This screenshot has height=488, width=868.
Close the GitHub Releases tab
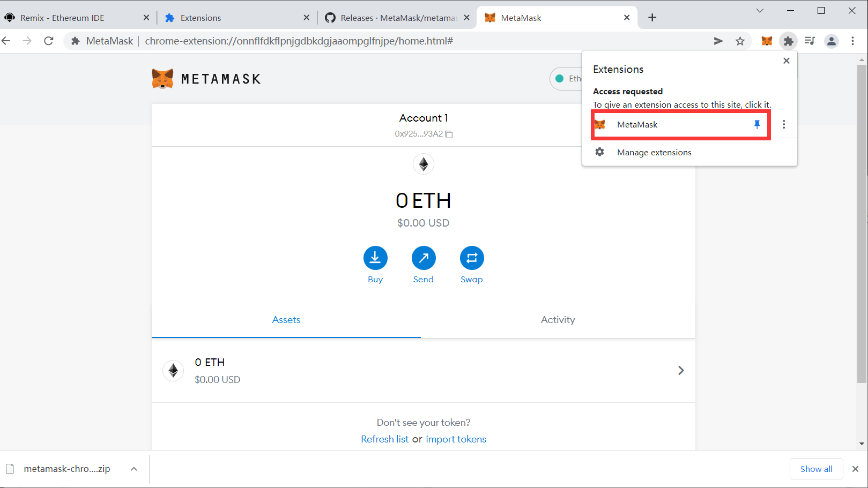466,18
